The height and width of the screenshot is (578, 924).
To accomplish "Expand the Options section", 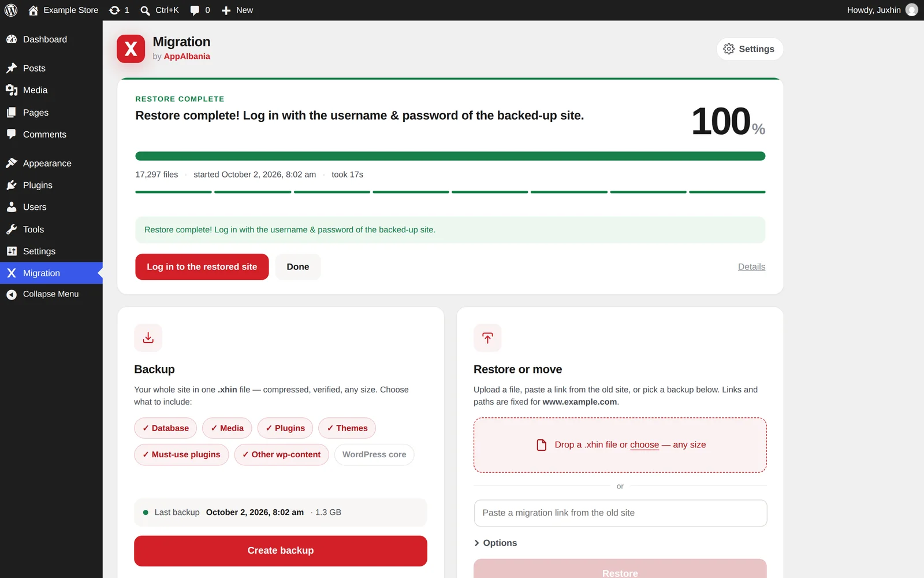I will click(495, 543).
